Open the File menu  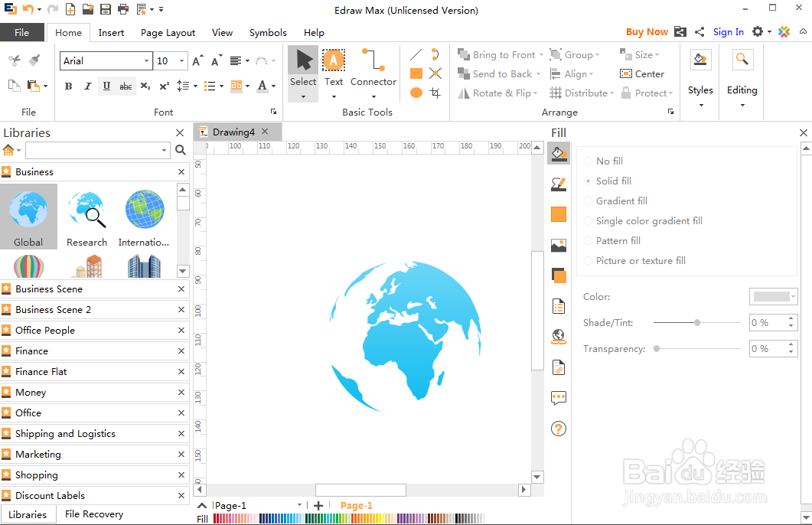(x=21, y=33)
